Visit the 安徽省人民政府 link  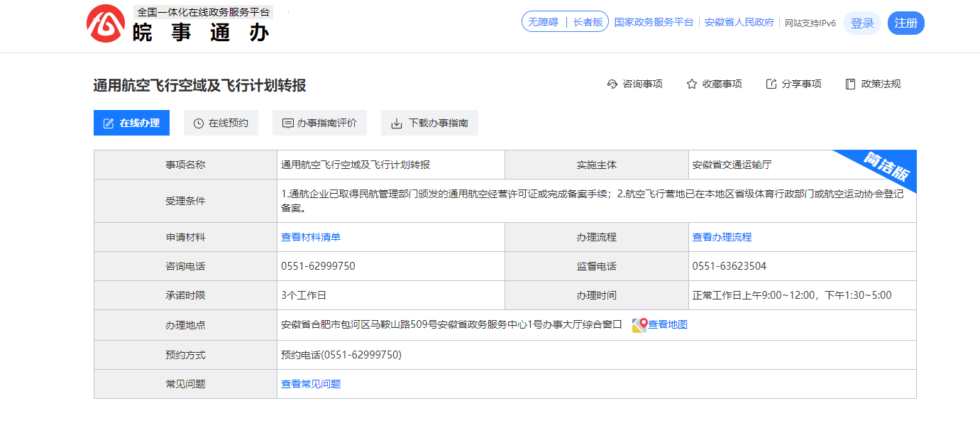point(739,22)
